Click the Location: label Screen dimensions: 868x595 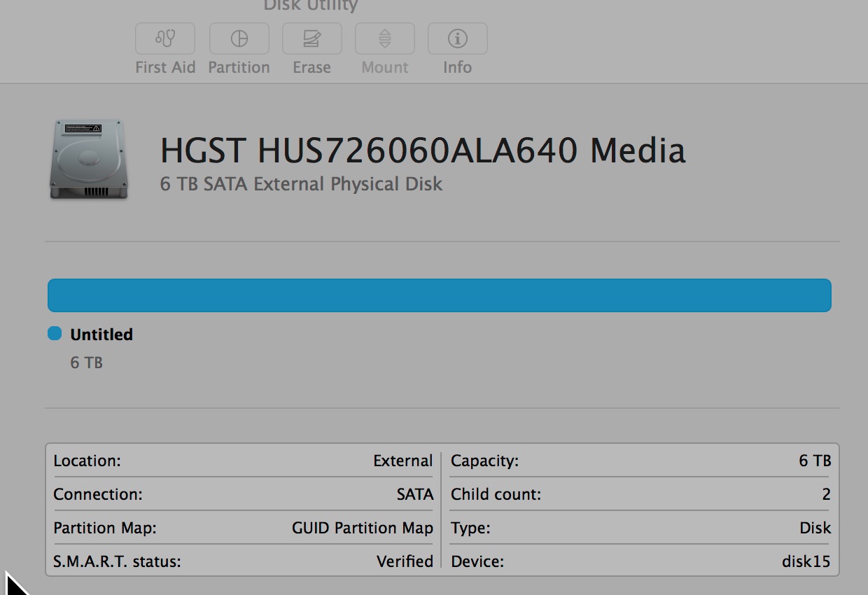coord(87,461)
